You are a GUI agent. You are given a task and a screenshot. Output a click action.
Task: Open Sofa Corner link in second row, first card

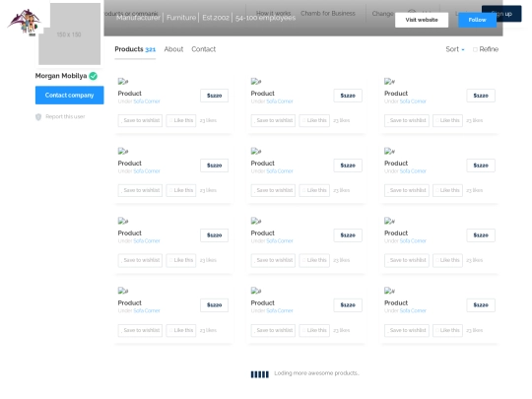pyautogui.click(x=147, y=171)
